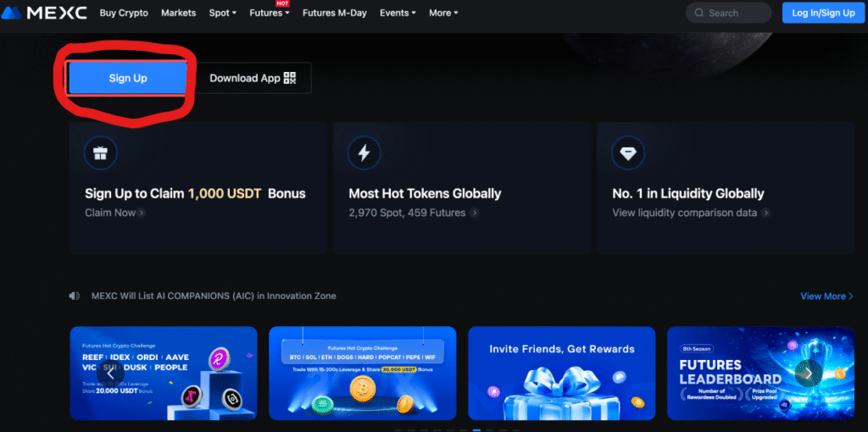This screenshot has width=868, height=432.
Task: Open the AI COMPANIONS listing announcement
Action: [x=214, y=296]
